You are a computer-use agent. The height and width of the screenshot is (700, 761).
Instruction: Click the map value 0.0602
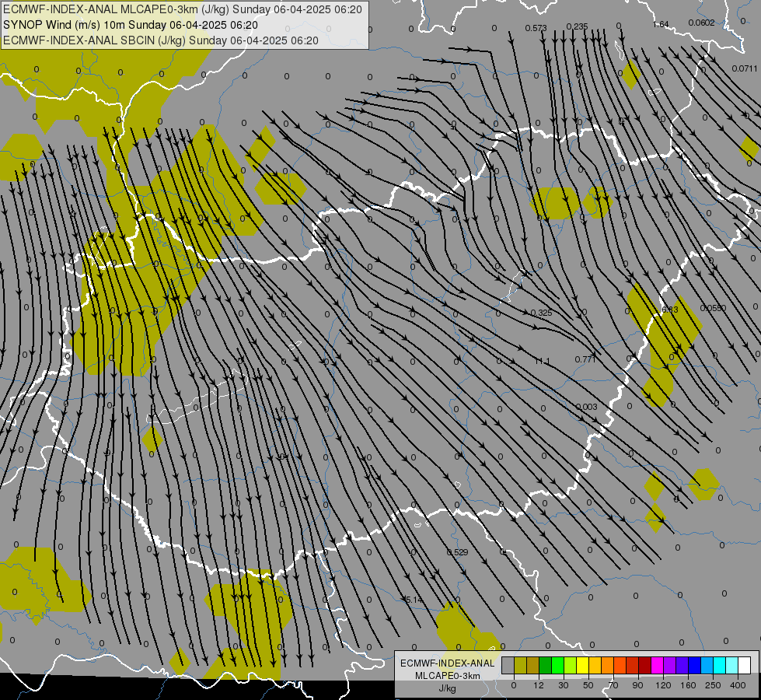[701, 23]
